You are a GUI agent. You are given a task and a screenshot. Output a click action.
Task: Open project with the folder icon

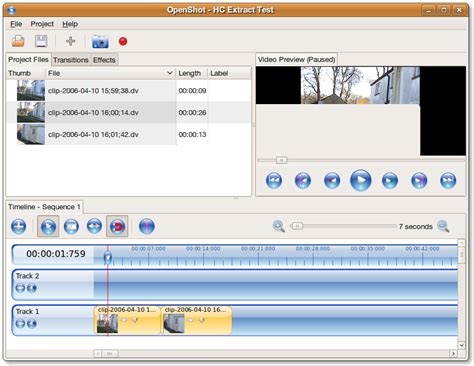18,41
